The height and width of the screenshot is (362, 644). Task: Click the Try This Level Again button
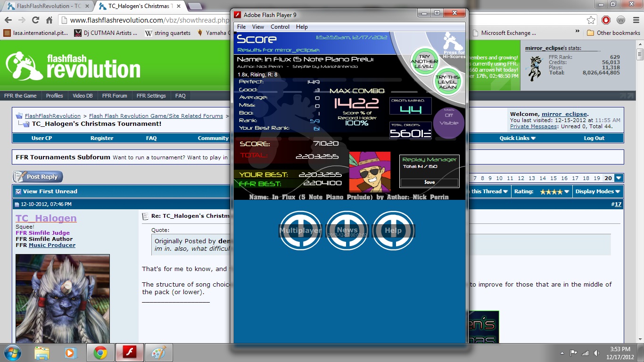(x=447, y=82)
